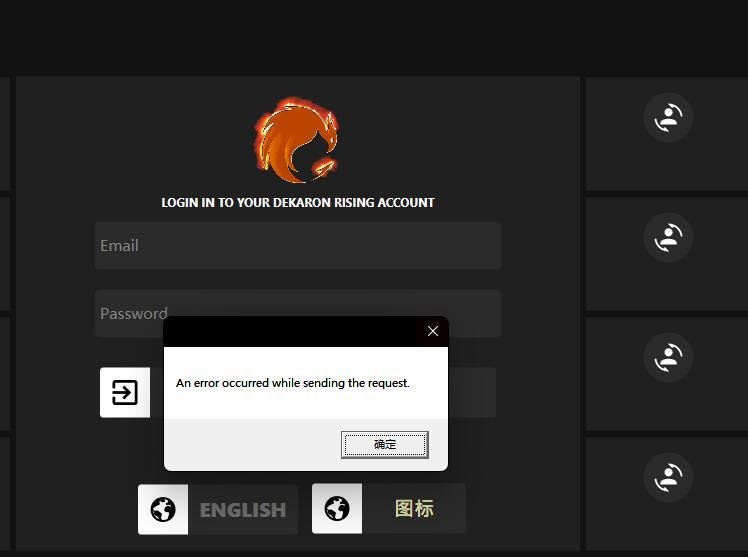Click the second account switch icon
748x557 pixels.
668,237
